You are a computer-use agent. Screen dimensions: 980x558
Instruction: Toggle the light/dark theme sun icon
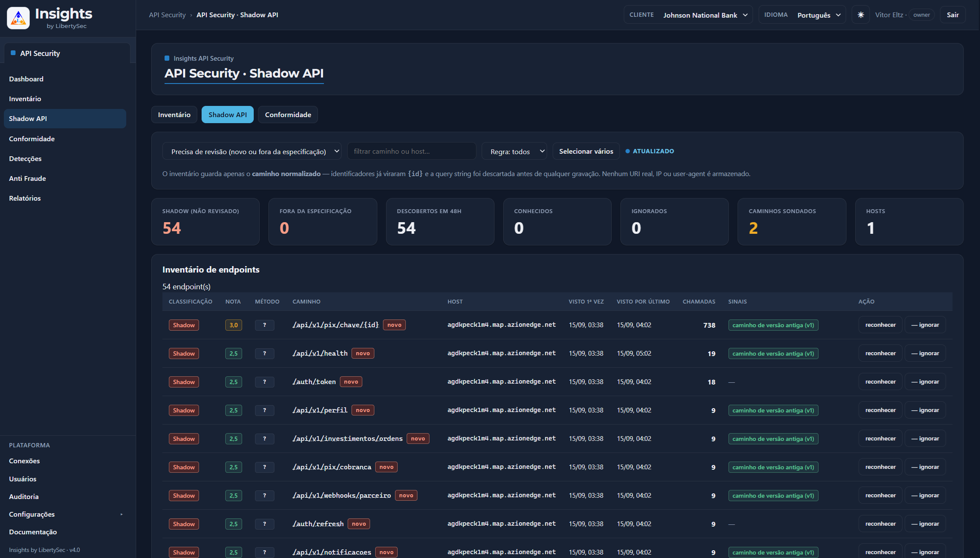tap(860, 15)
